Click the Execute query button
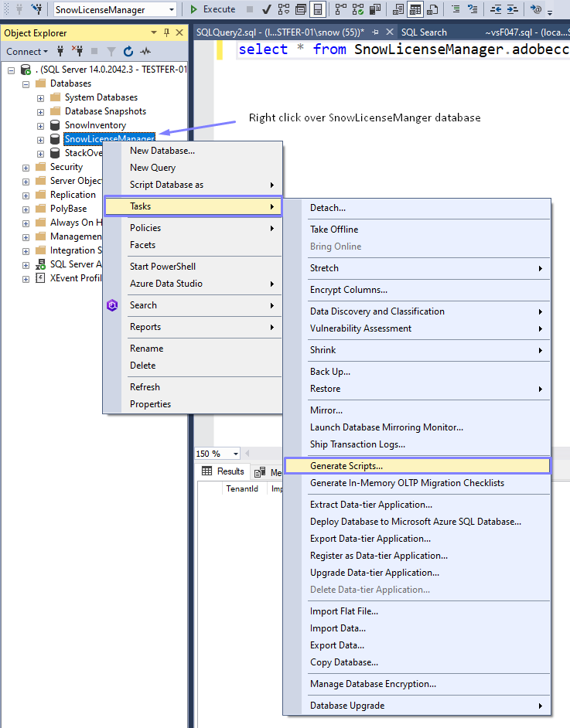The height and width of the screenshot is (728, 570). [x=213, y=9]
